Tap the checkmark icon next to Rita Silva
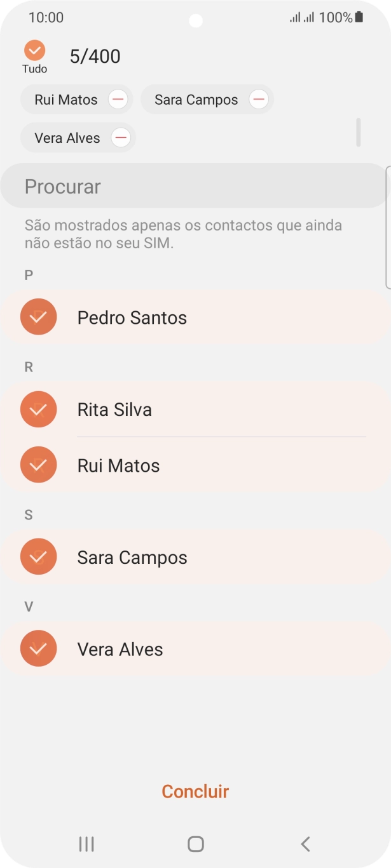391x868 pixels. coord(38,409)
